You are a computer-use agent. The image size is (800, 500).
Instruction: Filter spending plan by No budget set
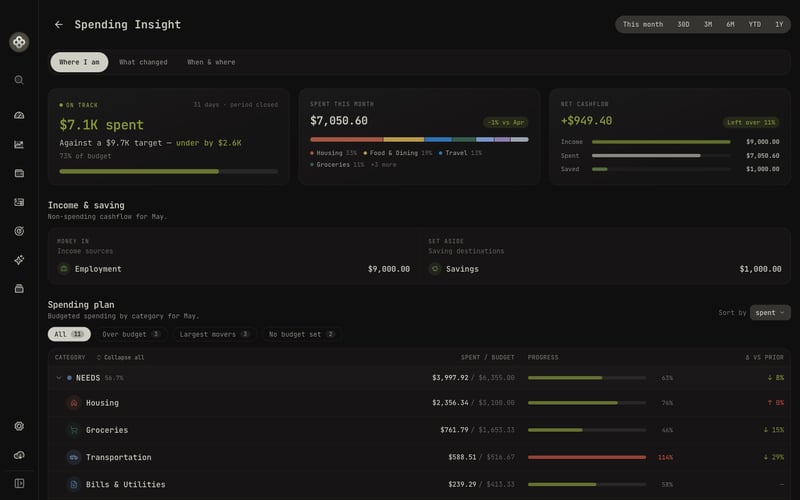tap(302, 334)
